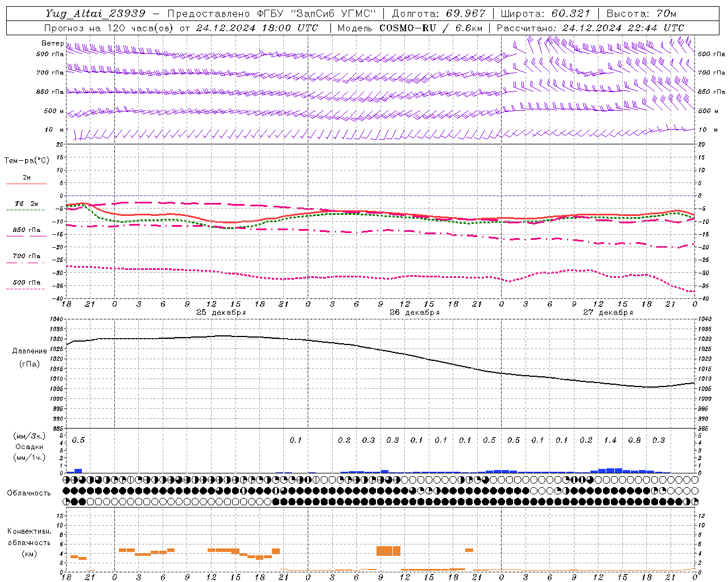Image resolution: width=728 pixels, height=582 pixels.
Task: Click the model name COSMO-RU / 6.6км
Action: (x=431, y=28)
